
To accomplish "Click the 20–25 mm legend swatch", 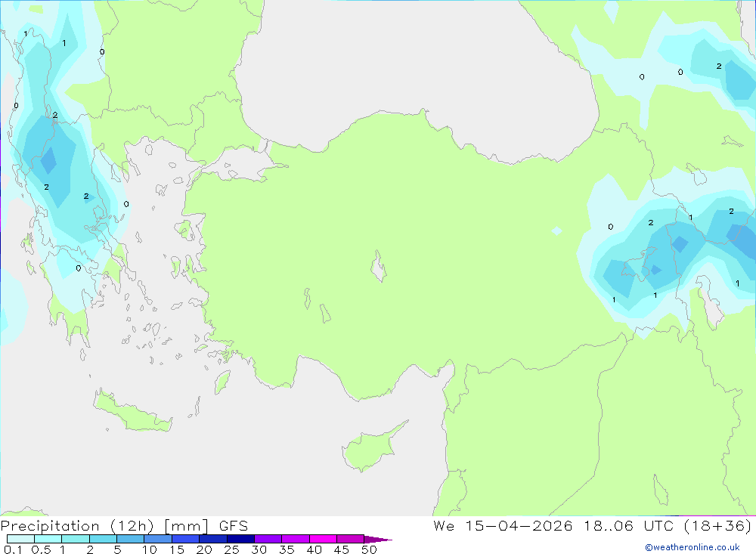I will pyautogui.click(x=212, y=539).
